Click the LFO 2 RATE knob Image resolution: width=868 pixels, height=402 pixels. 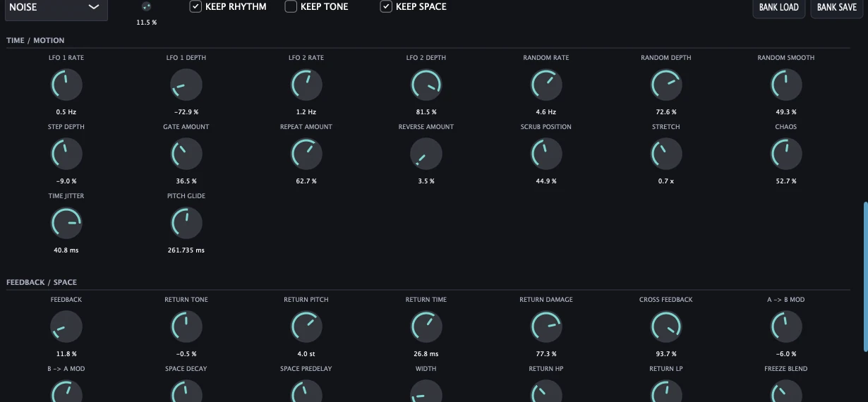tap(306, 85)
